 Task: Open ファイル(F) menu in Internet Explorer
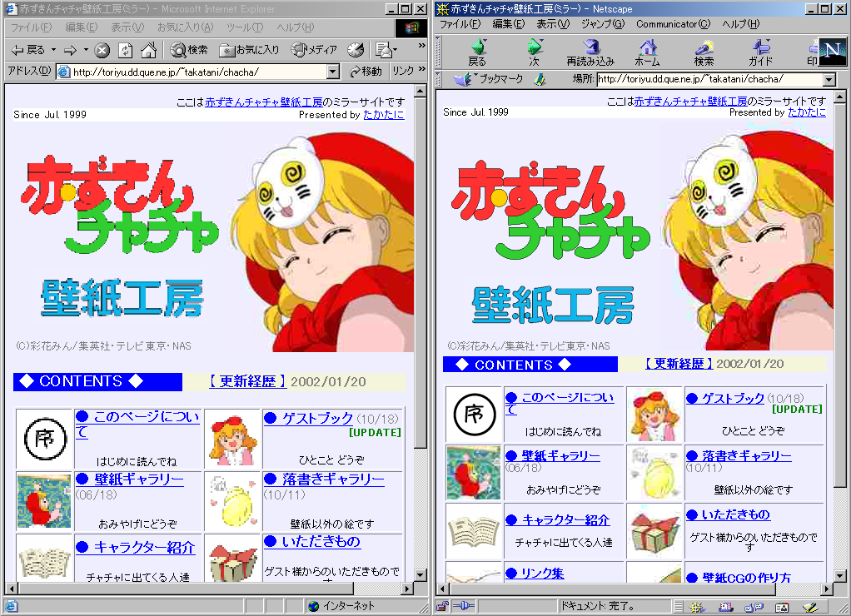[31, 27]
